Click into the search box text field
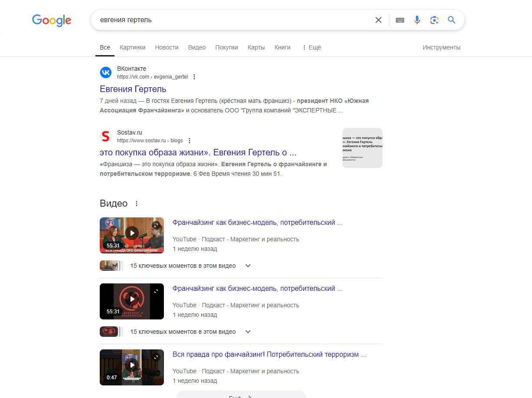The height and width of the screenshot is (398, 532). pos(234,20)
